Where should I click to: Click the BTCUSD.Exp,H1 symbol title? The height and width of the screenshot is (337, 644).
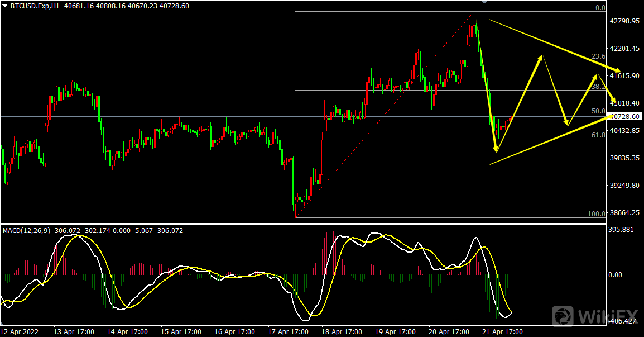pyautogui.click(x=36, y=6)
